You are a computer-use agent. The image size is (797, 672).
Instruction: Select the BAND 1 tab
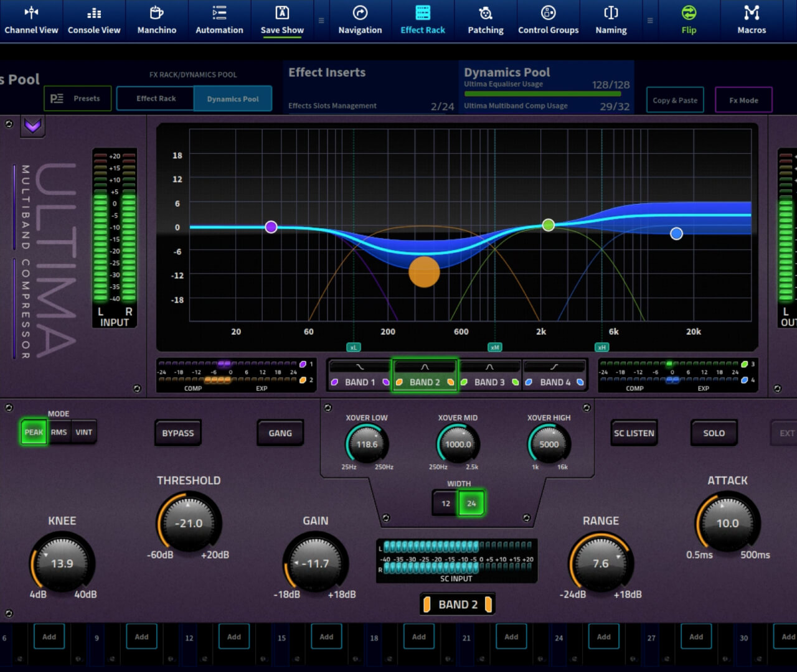360,375
